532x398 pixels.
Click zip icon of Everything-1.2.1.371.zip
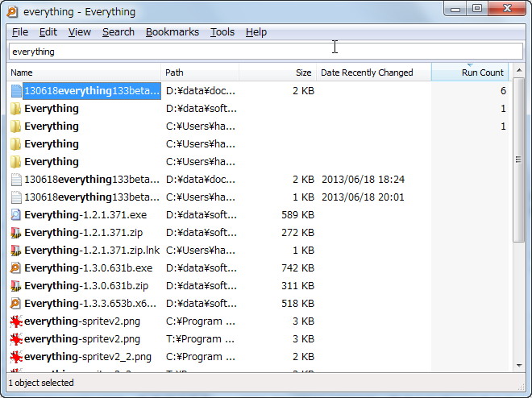pyautogui.click(x=15, y=233)
